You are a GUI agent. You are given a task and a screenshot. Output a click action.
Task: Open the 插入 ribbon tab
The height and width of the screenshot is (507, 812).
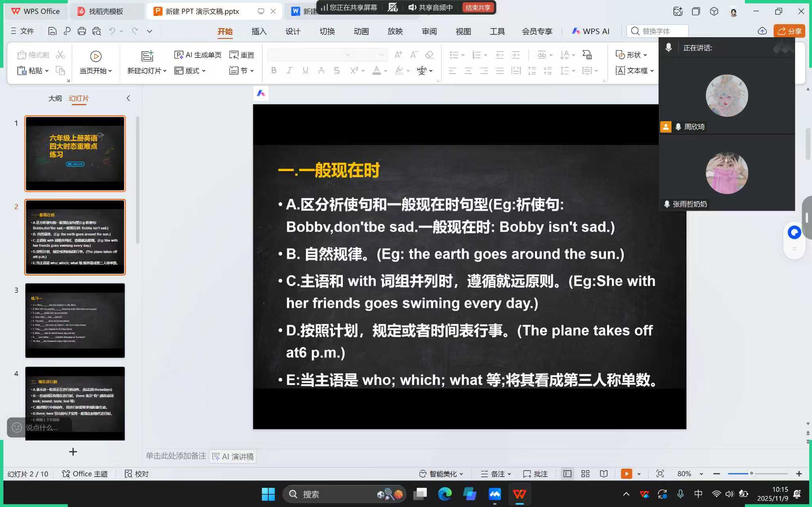pyautogui.click(x=259, y=31)
